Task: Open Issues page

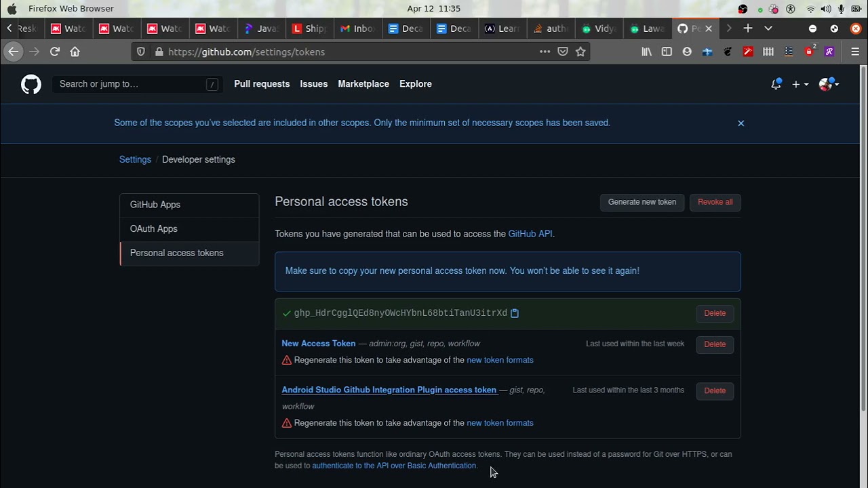Action: coord(314,84)
